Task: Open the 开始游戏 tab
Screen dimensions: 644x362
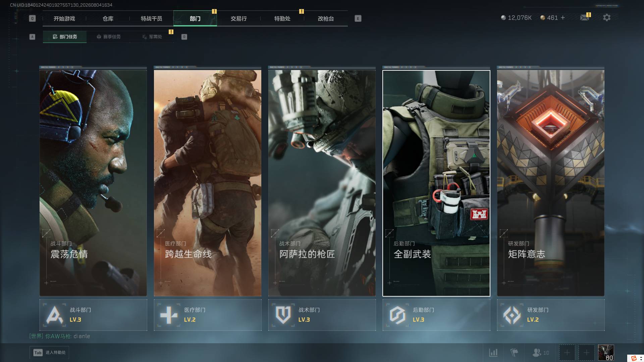Action: 64,19
